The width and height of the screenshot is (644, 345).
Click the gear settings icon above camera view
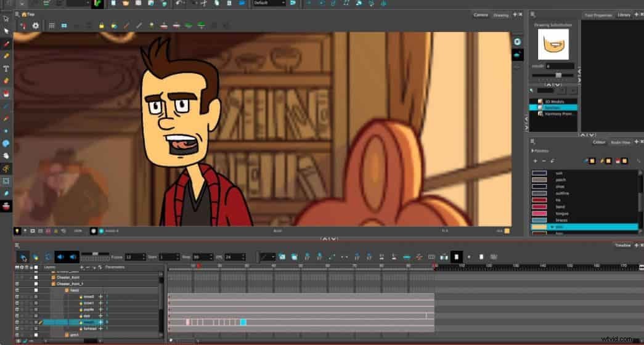36,25
